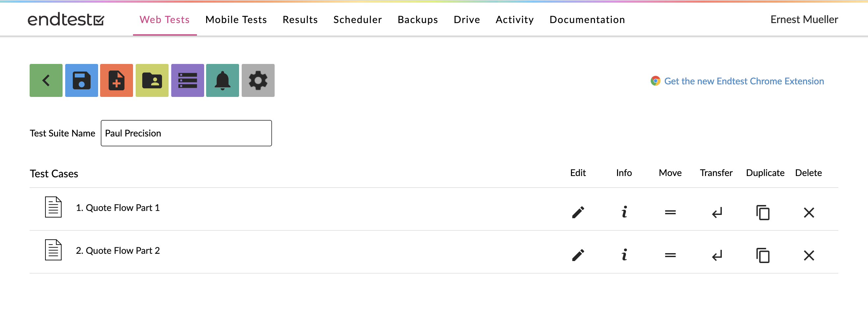Go back using green arrow icon
The width and height of the screenshot is (868, 325).
46,80
